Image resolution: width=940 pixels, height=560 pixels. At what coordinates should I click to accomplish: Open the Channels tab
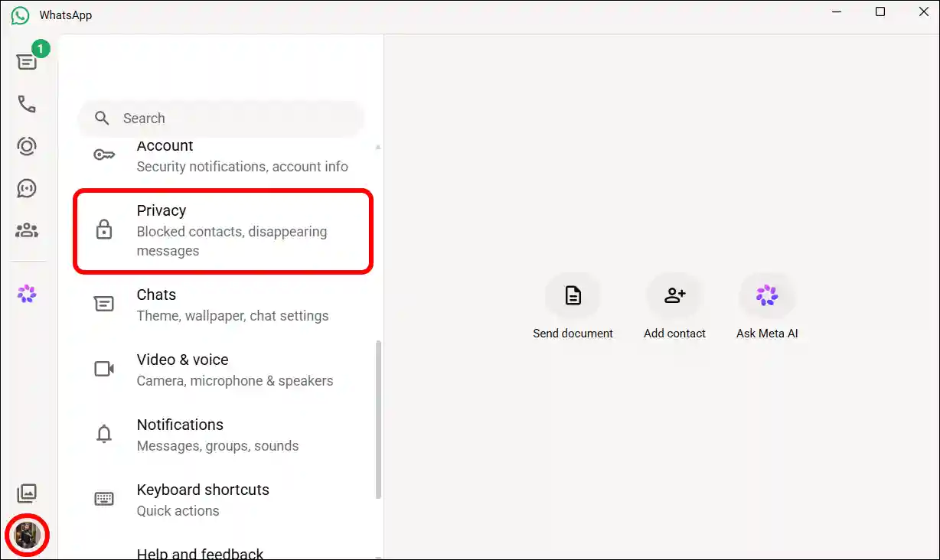point(27,188)
